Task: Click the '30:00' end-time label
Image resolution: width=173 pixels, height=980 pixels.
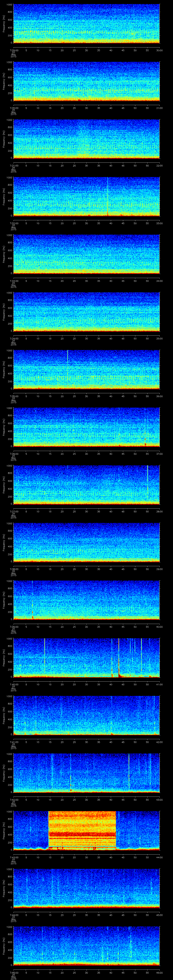Action: tap(160, 50)
